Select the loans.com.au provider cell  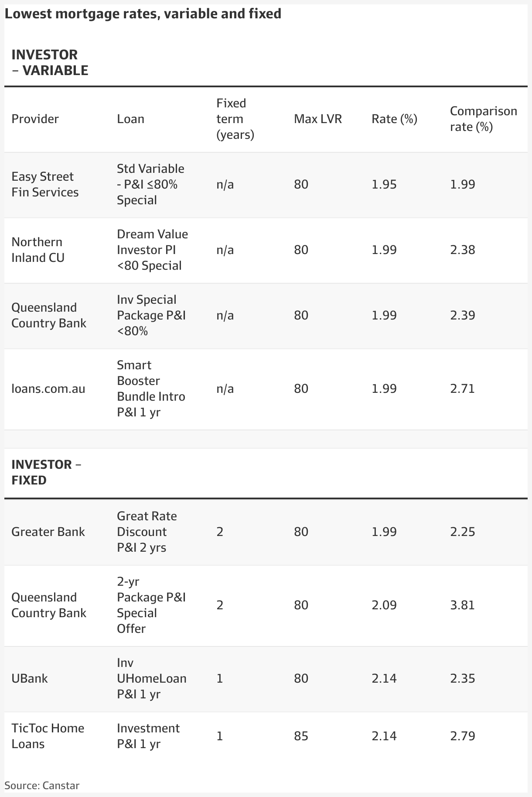click(48, 389)
